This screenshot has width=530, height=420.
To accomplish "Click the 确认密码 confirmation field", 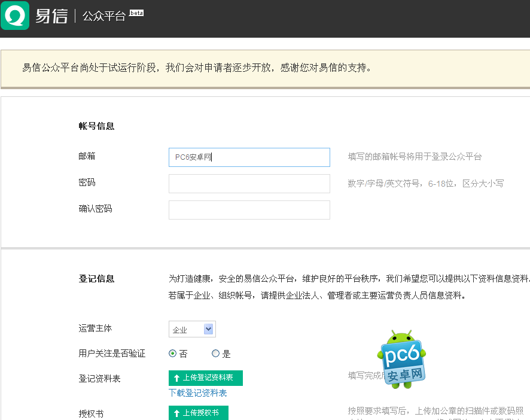I will [249, 210].
